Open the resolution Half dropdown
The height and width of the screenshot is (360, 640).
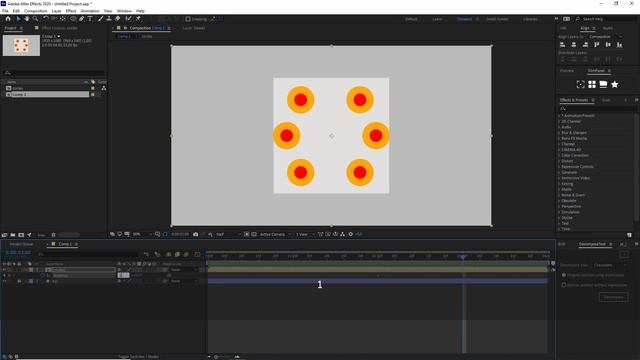coord(228,234)
